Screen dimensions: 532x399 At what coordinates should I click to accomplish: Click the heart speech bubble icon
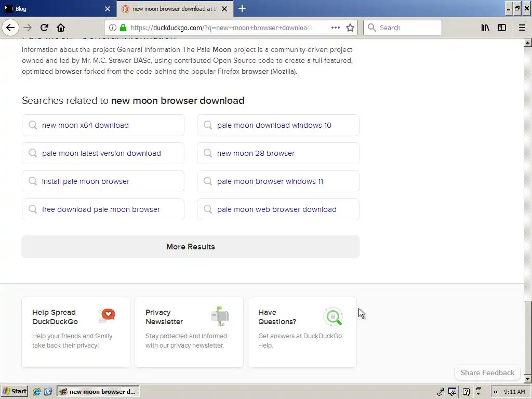[107, 315]
